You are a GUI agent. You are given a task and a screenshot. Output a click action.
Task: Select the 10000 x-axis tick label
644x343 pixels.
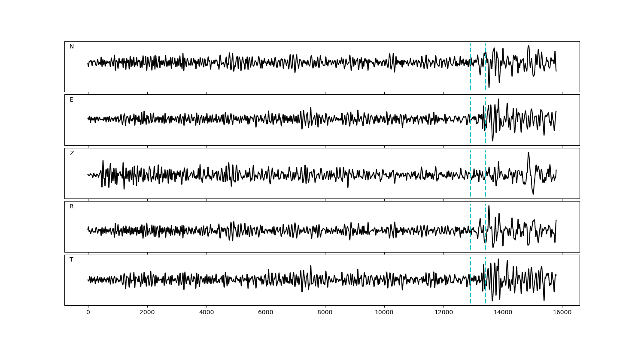point(384,313)
